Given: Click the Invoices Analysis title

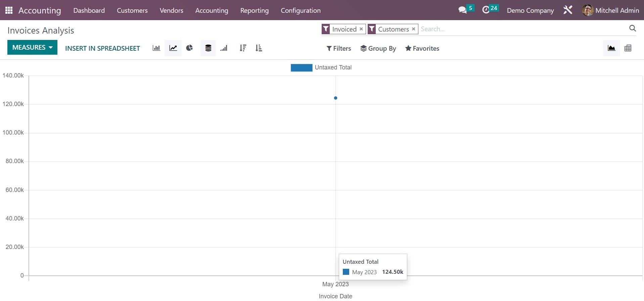Looking at the screenshot, I should tap(41, 30).
